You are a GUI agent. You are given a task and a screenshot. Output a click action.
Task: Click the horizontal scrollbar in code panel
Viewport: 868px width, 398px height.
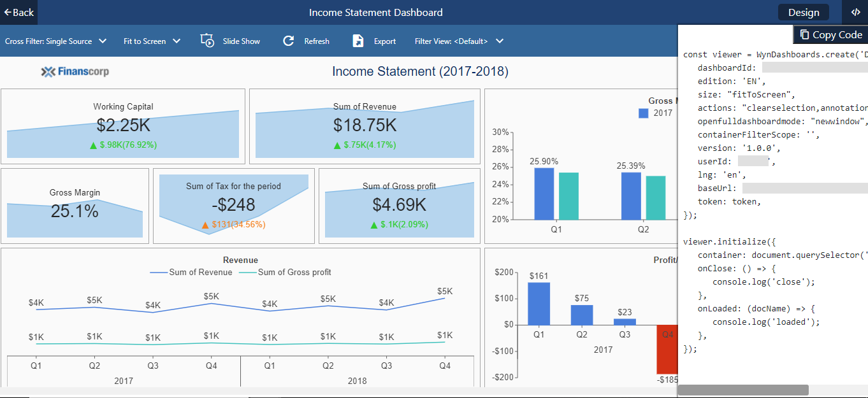pos(742,390)
